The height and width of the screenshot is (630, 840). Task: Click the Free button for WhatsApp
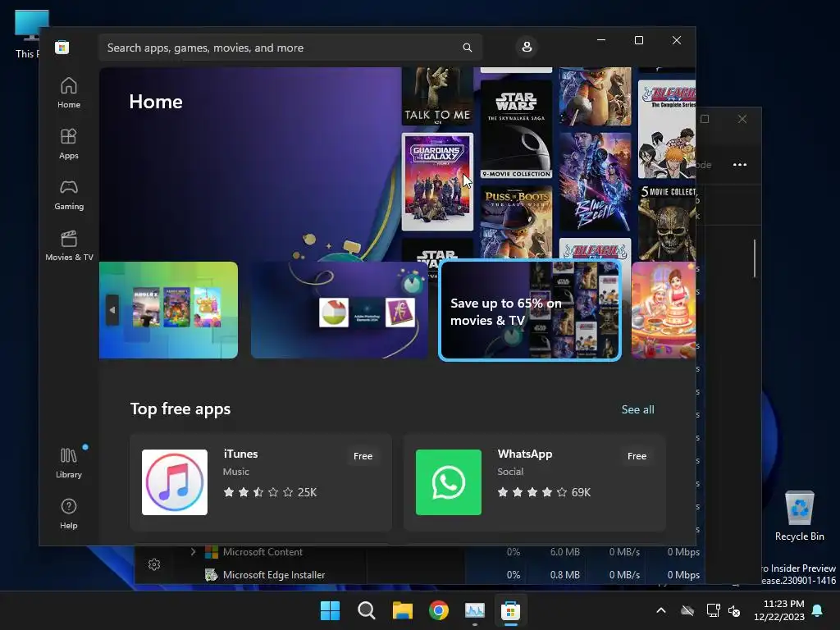click(x=637, y=456)
